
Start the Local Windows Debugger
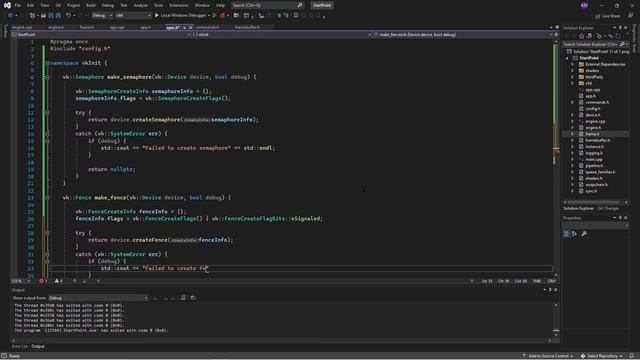coord(181,16)
